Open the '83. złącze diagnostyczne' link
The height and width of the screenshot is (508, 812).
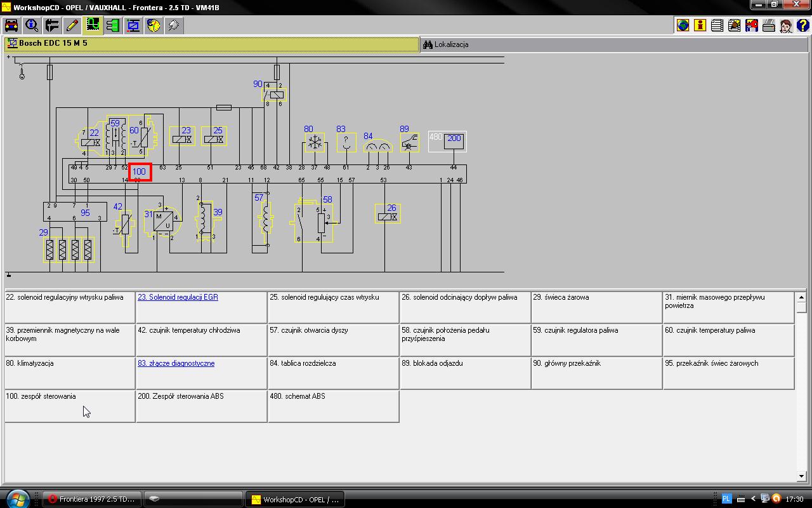pos(176,363)
